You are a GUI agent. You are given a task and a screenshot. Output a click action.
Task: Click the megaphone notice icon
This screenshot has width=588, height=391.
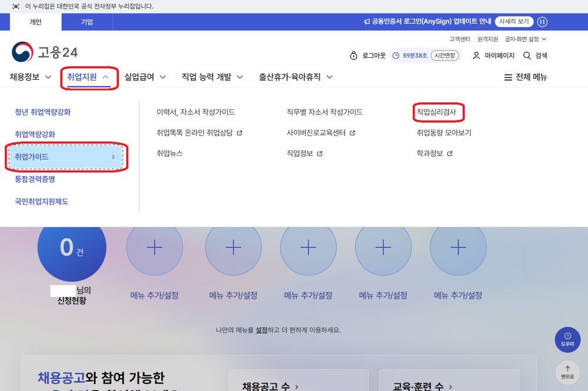[366, 22]
